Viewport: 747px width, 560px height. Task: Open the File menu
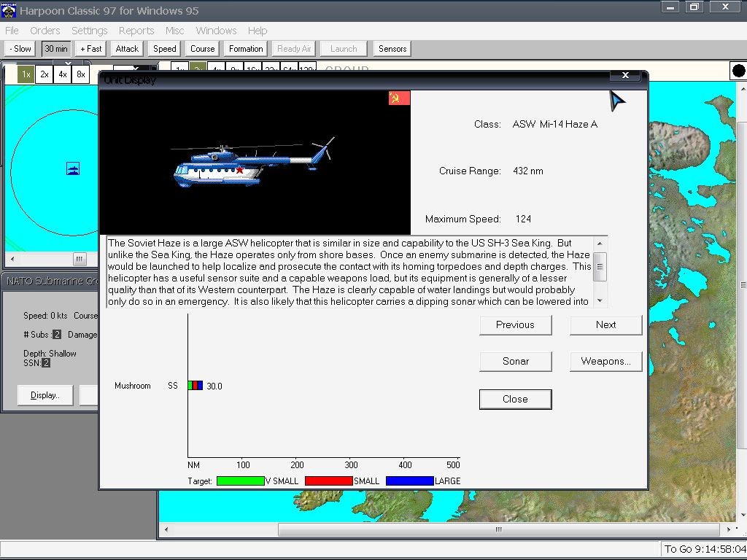(12, 31)
